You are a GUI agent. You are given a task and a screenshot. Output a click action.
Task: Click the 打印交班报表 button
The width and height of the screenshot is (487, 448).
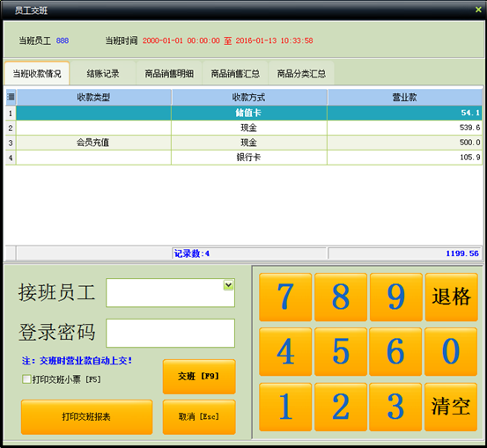point(86,416)
